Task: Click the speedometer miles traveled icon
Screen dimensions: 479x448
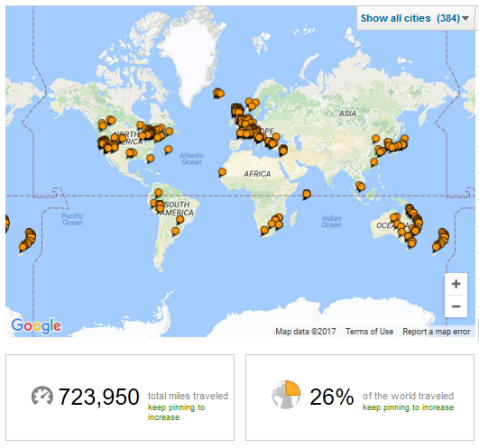Action: pos(41,396)
